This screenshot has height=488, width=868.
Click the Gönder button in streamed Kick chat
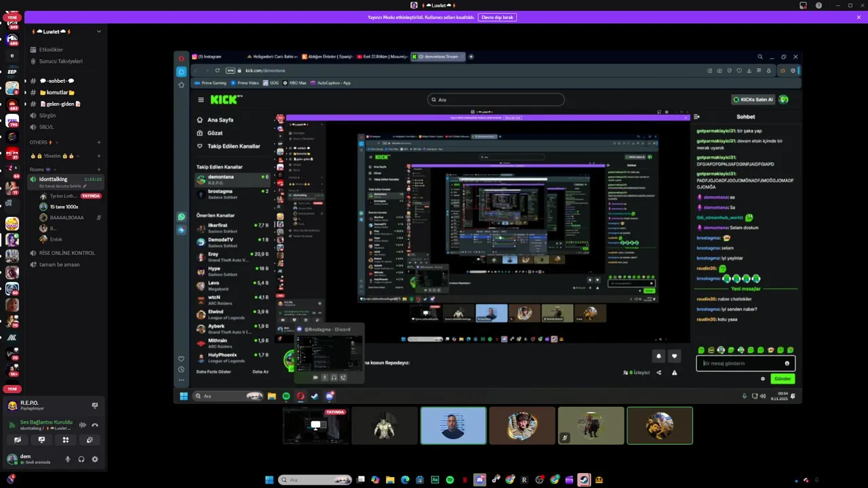783,379
